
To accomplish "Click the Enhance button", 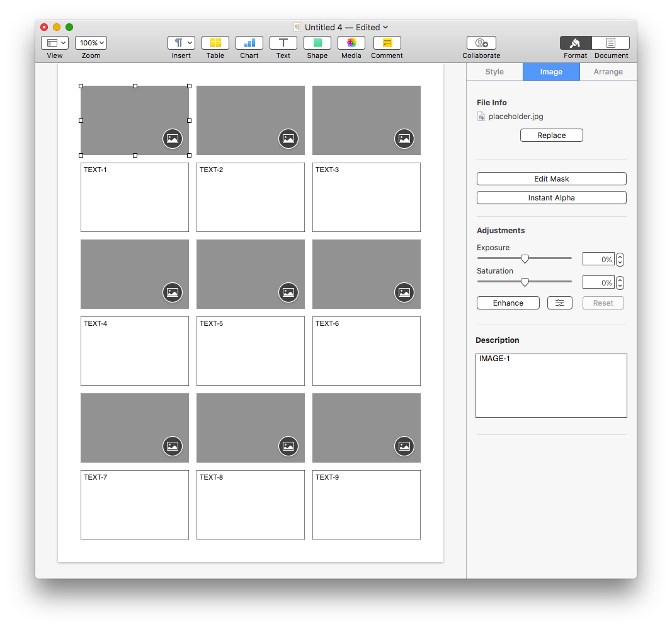I will click(508, 303).
